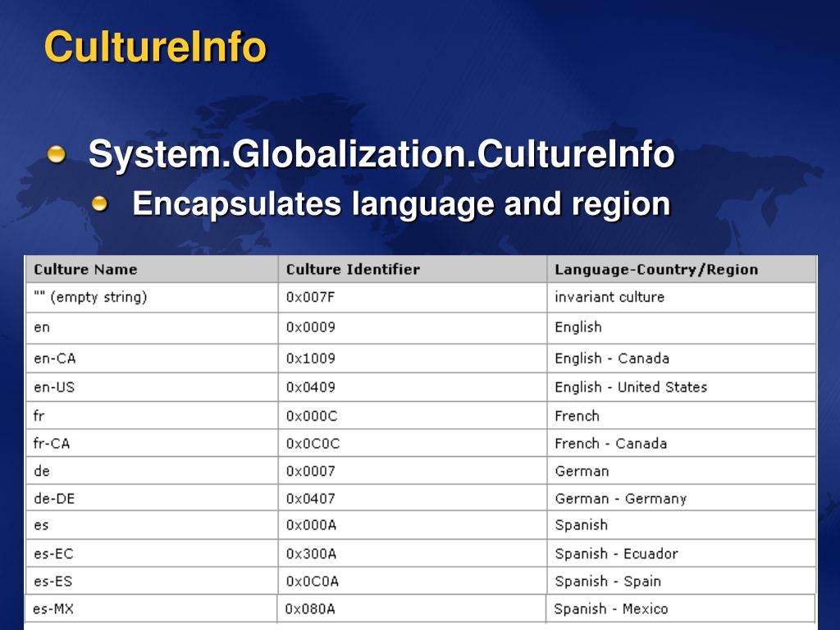Viewport: 840px width, 630px height.
Task: Click the 'German' language-only cell
Action: (x=682, y=472)
